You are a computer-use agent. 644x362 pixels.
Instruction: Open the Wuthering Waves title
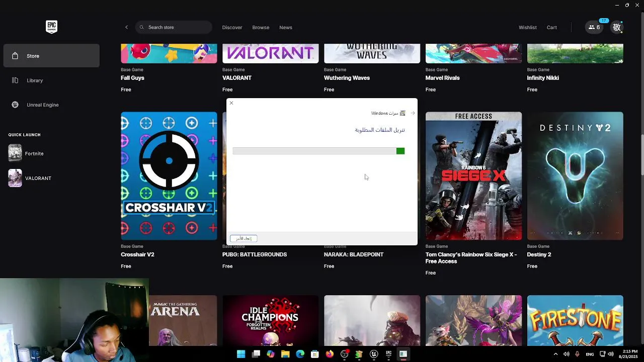point(347,78)
